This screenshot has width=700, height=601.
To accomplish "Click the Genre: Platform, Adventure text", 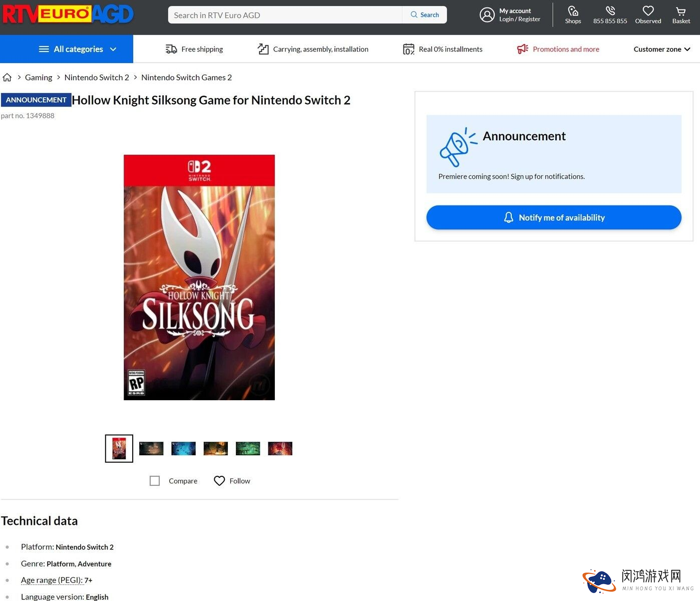I will point(66,563).
